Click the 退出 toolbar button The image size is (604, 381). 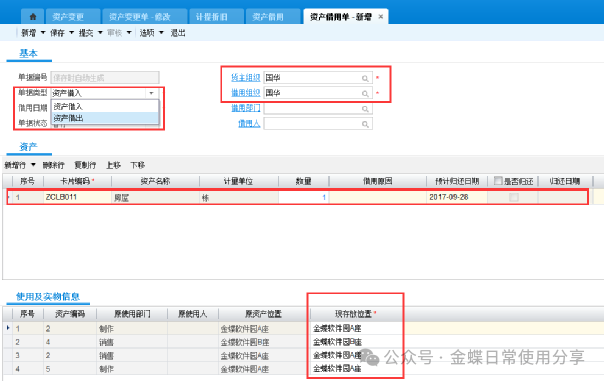178,33
